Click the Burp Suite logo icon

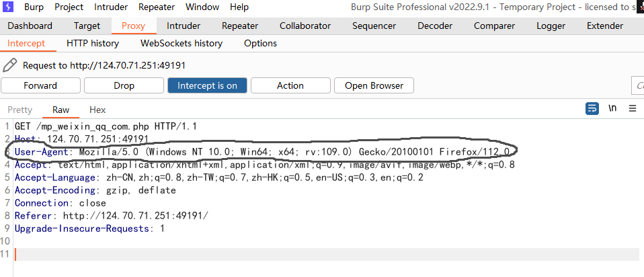[8, 7]
